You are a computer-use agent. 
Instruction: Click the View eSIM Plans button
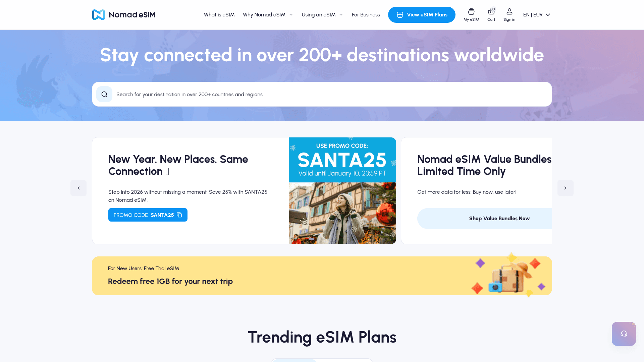pos(422,14)
